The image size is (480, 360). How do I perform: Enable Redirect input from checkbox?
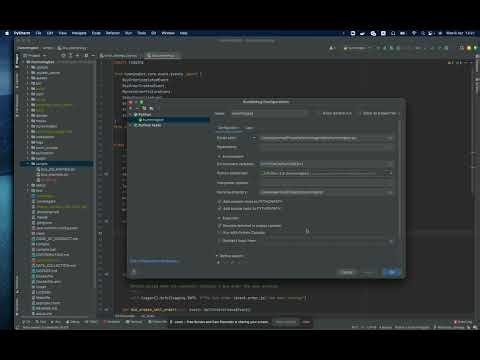click(x=219, y=241)
